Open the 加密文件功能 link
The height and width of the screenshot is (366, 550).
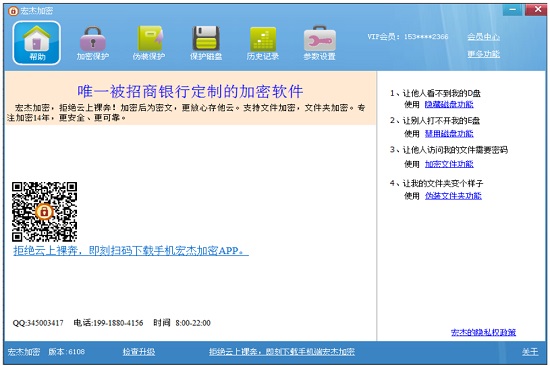pos(449,164)
